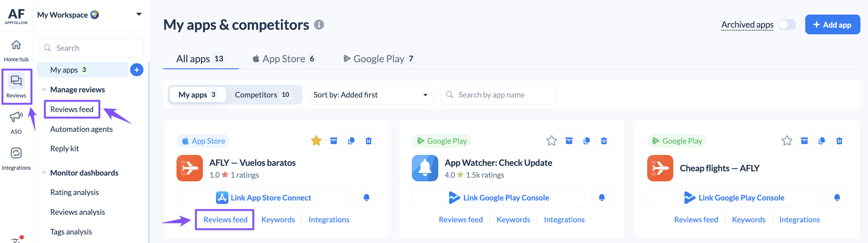Open the ASO megaphone section

pos(16,123)
